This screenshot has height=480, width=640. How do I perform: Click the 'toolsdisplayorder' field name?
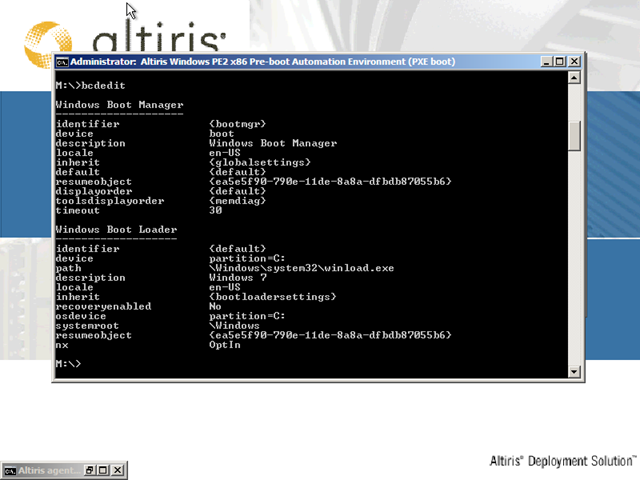(x=110, y=201)
